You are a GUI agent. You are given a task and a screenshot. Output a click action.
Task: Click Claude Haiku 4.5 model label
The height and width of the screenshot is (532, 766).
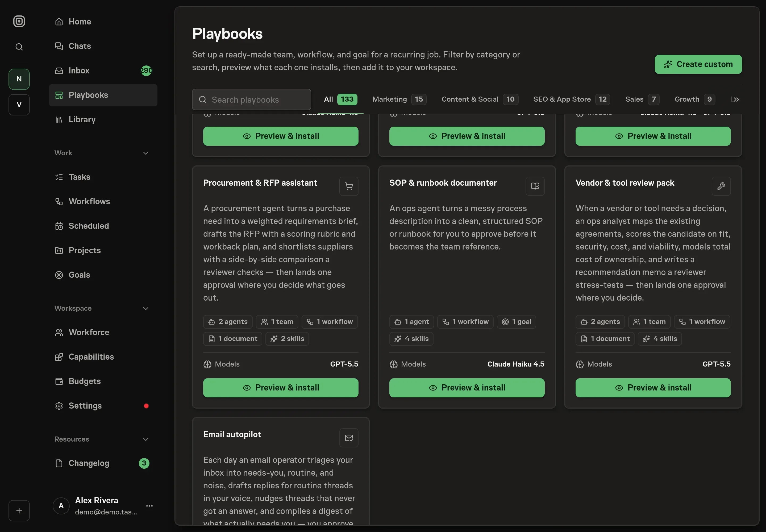[x=516, y=364]
